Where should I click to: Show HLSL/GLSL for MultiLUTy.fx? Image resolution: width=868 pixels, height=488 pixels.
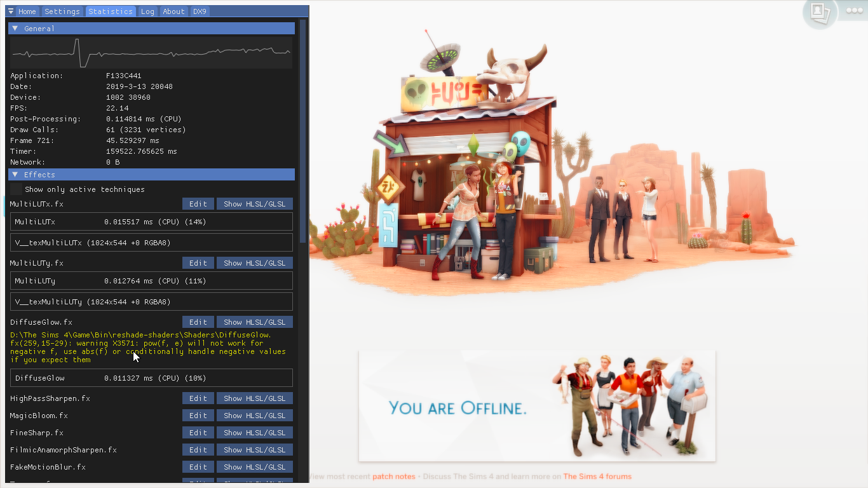255,263
